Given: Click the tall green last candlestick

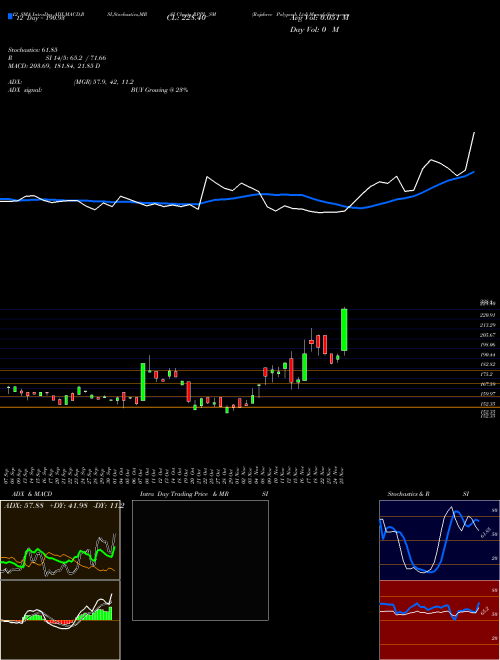Looking at the screenshot, I should tap(344, 330).
